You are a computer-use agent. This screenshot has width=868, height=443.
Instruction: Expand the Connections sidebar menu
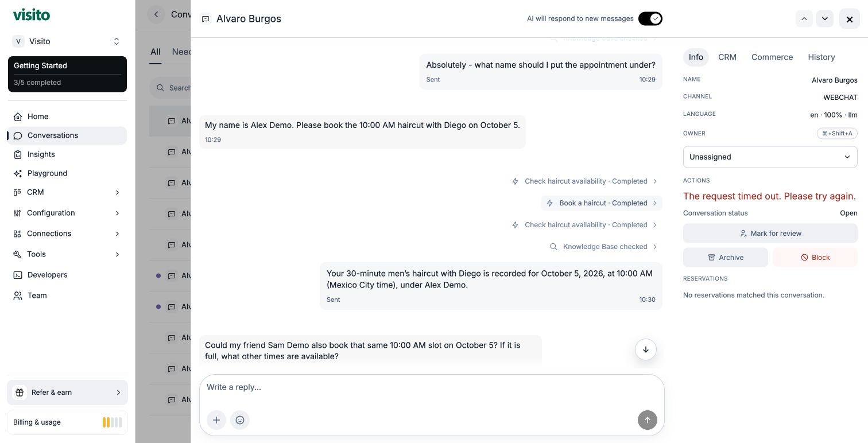point(67,234)
